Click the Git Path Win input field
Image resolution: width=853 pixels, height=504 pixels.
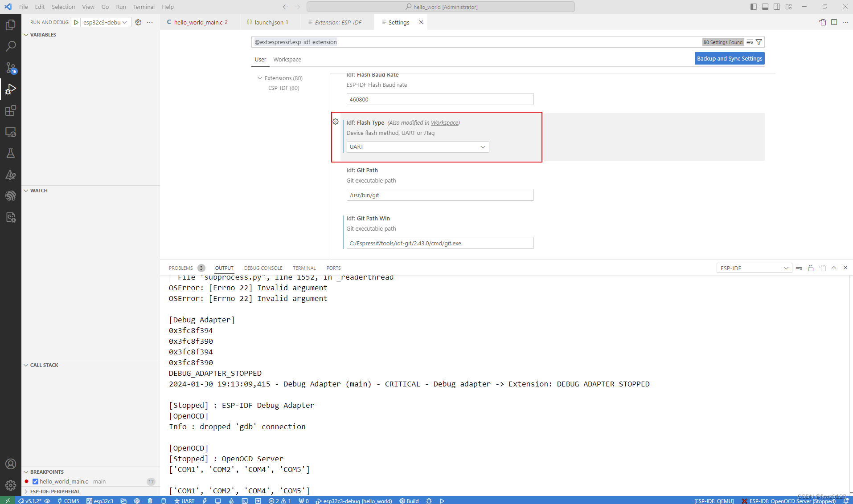pyautogui.click(x=440, y=243)
